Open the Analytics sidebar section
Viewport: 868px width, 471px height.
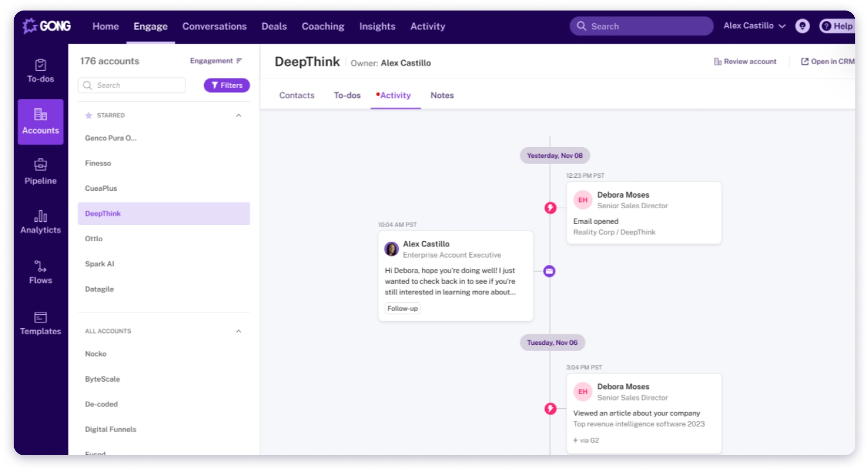tap(41, 222)
